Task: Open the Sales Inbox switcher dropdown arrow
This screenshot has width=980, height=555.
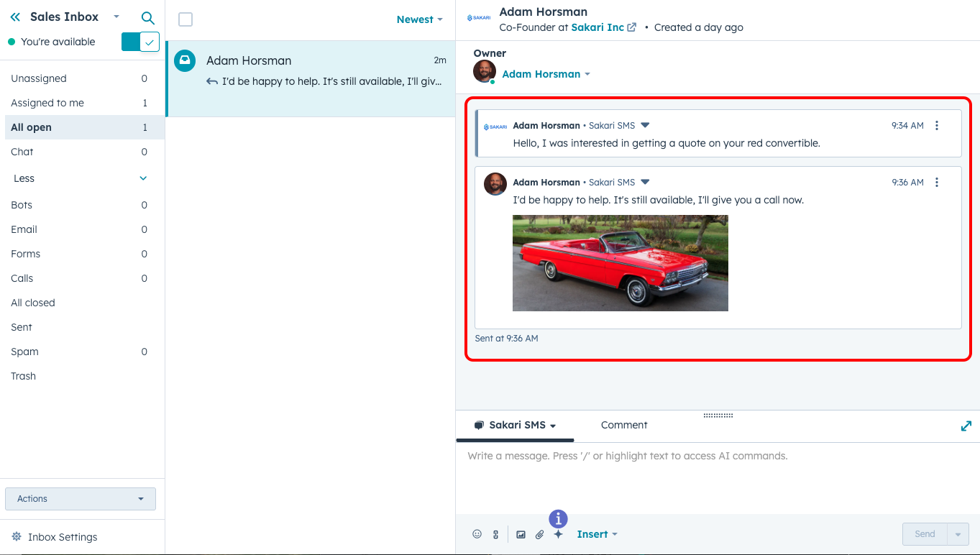Action: coord(116,17)
